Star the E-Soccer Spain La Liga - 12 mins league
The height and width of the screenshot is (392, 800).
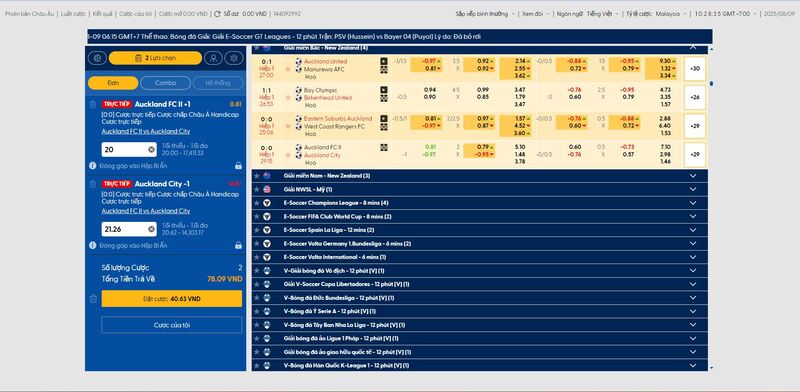[x=257, y=230]
